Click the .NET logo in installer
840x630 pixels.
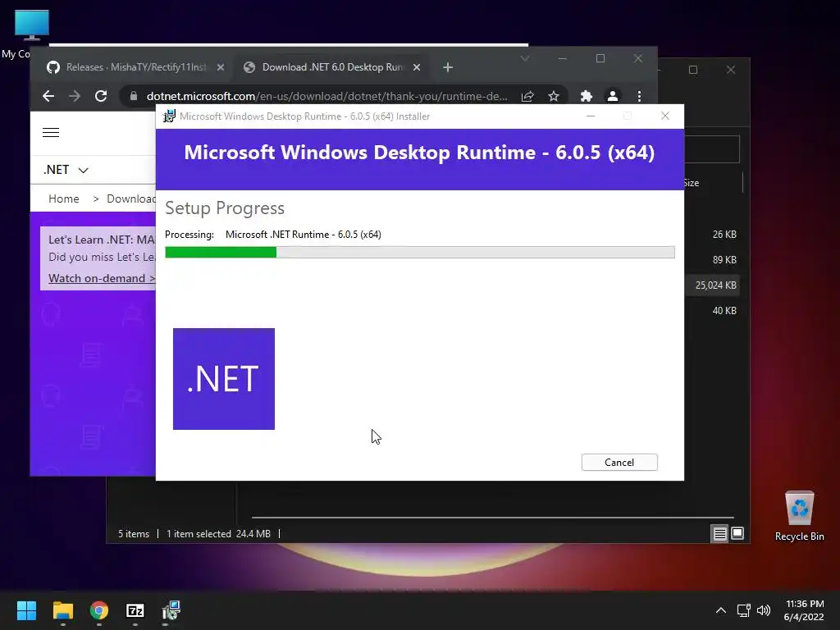tap(223, 379)
